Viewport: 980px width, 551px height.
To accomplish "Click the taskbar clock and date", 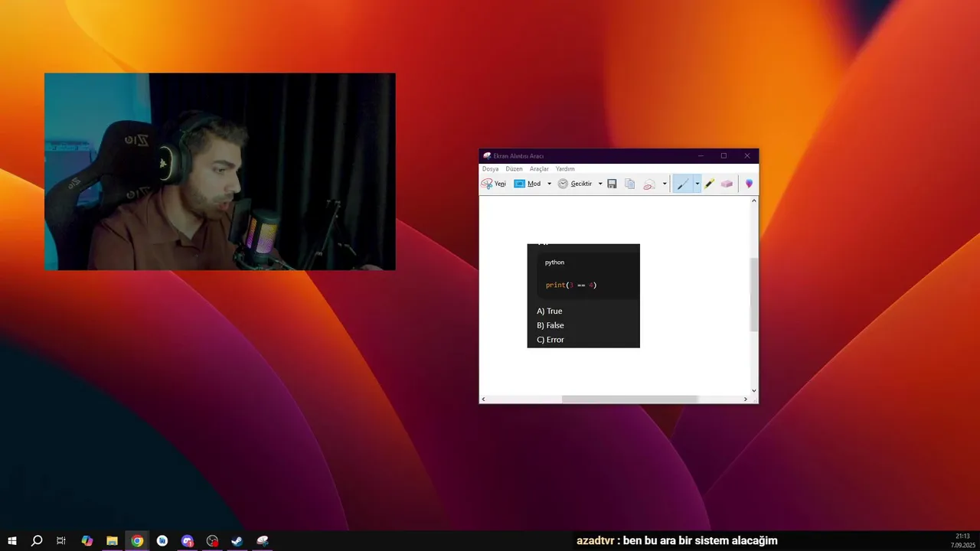I will tap(962, 541).
